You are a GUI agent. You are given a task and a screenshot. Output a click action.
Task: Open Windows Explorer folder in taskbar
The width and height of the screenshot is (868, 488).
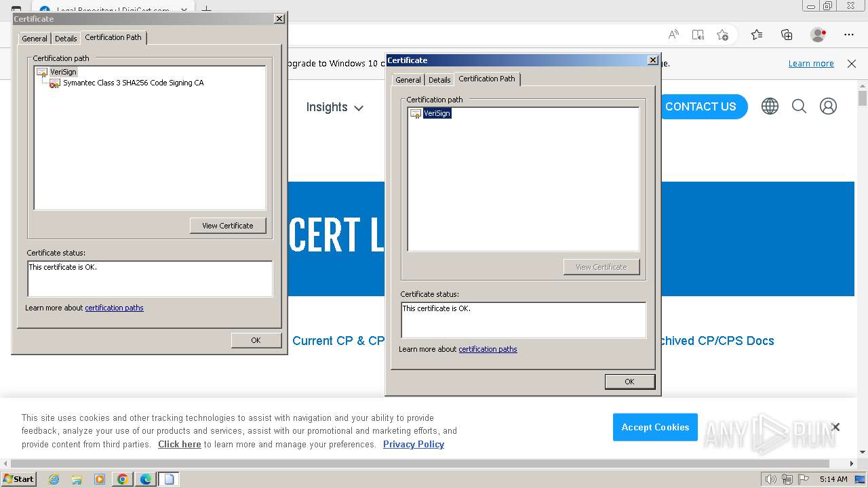click(77, 479)
